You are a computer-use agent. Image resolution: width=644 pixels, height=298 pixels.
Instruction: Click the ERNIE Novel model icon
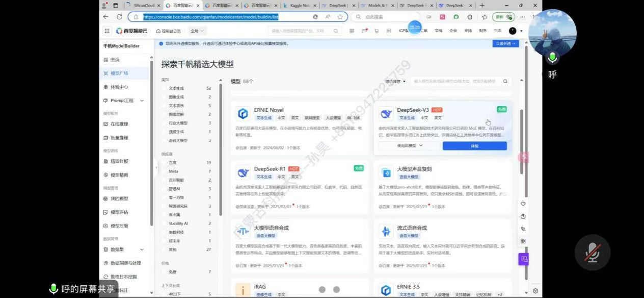click(243, 113)
